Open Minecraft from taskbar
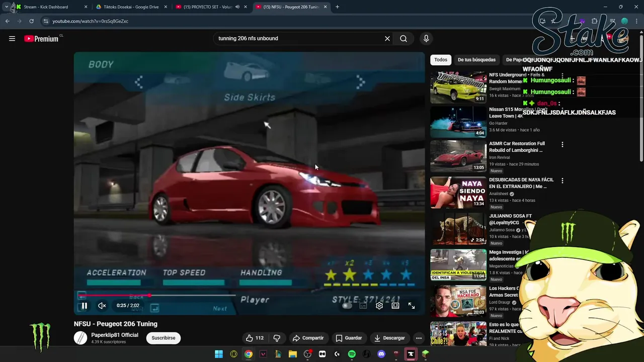The image size is (644, 362). coord(425,354)
